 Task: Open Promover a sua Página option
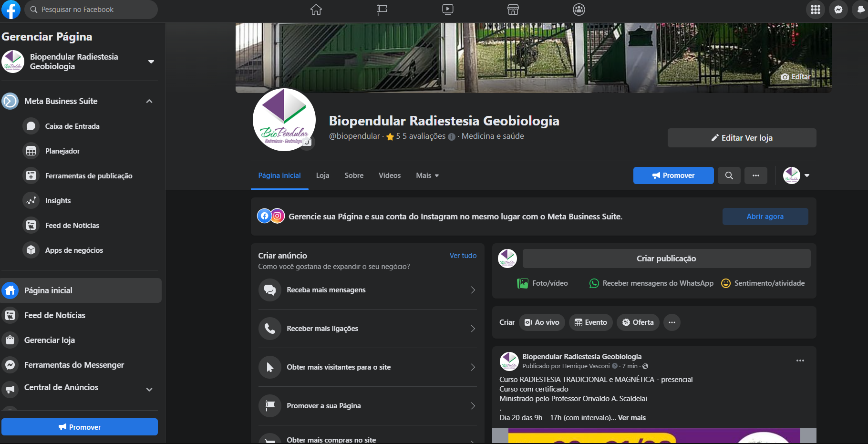click(368, 406)
